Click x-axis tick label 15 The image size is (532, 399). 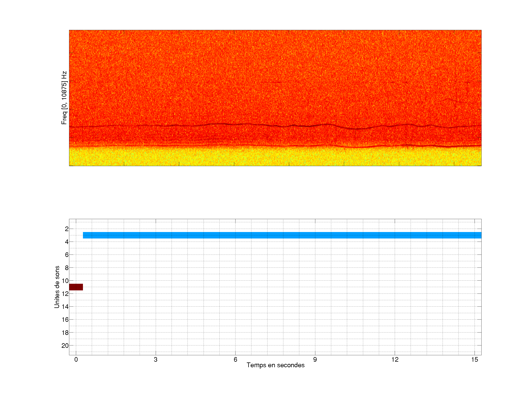474,359
